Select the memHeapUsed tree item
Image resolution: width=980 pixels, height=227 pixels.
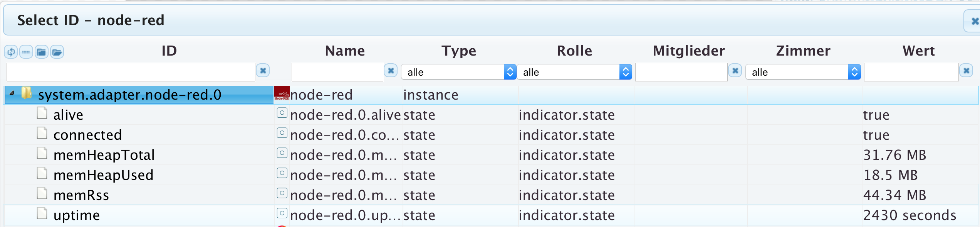pyautogui.click(x=103, y=175)
